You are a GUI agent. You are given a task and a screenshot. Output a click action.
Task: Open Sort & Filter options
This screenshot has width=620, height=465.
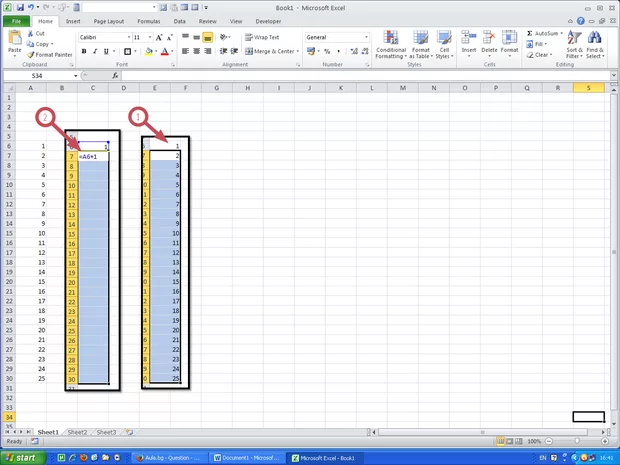pyautogui.click(x=574, y=42)
